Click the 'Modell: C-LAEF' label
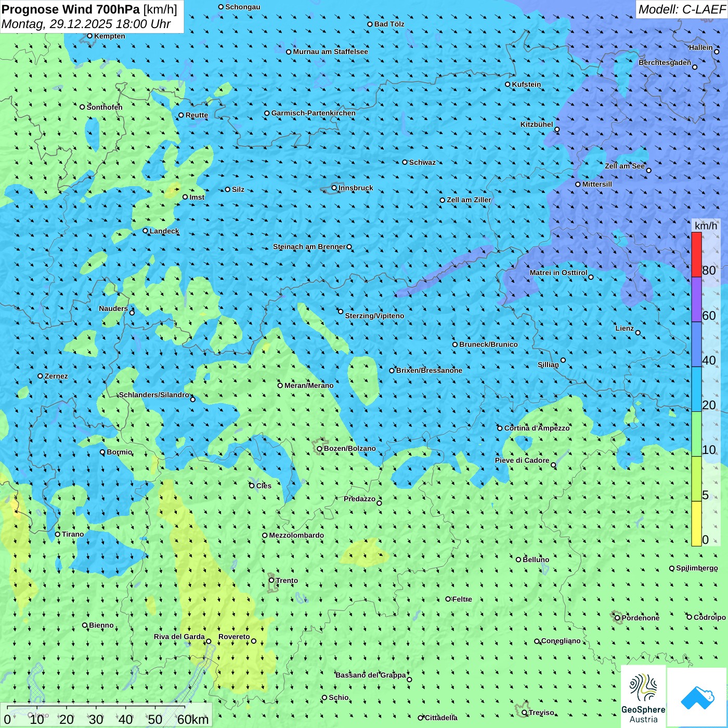Viewport: 728px width, 728px height. click(682, 9)
